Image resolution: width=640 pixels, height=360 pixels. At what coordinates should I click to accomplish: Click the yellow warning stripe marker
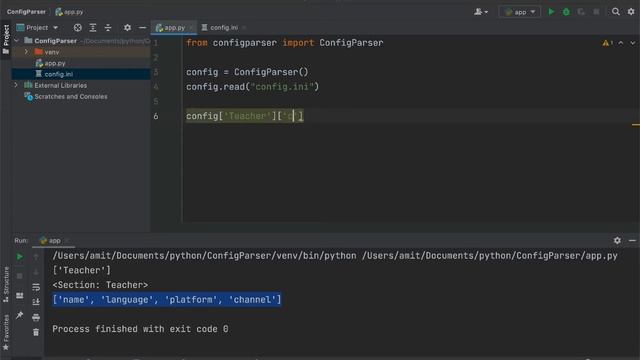pos(636,125)
